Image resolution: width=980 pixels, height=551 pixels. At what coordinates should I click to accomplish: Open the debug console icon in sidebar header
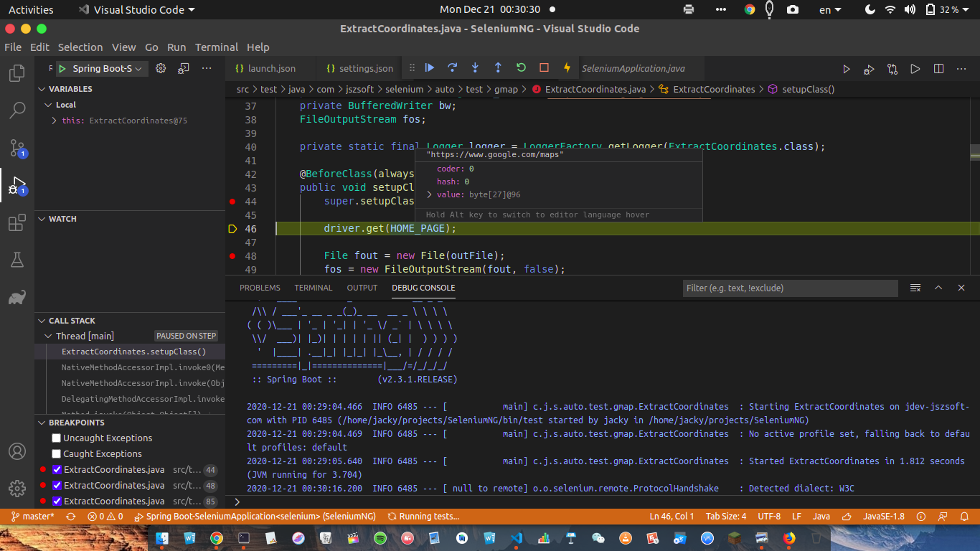coord(184,68)
